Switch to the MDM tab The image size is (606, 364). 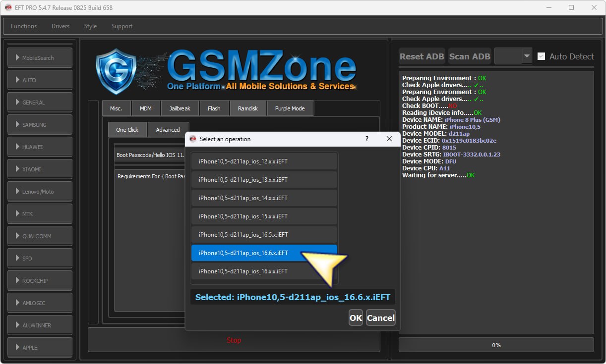point(146,108)
